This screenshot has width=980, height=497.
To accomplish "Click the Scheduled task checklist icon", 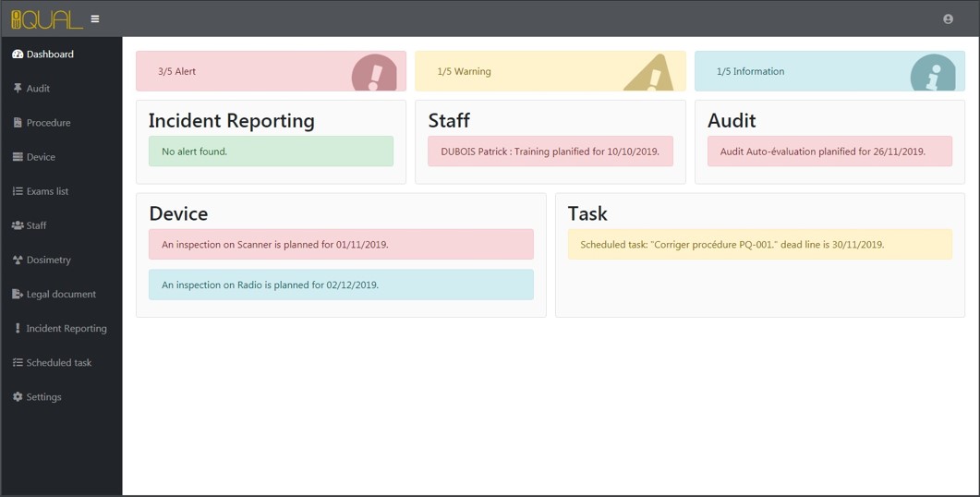I will pyautogui.click(x=18, y=363).
